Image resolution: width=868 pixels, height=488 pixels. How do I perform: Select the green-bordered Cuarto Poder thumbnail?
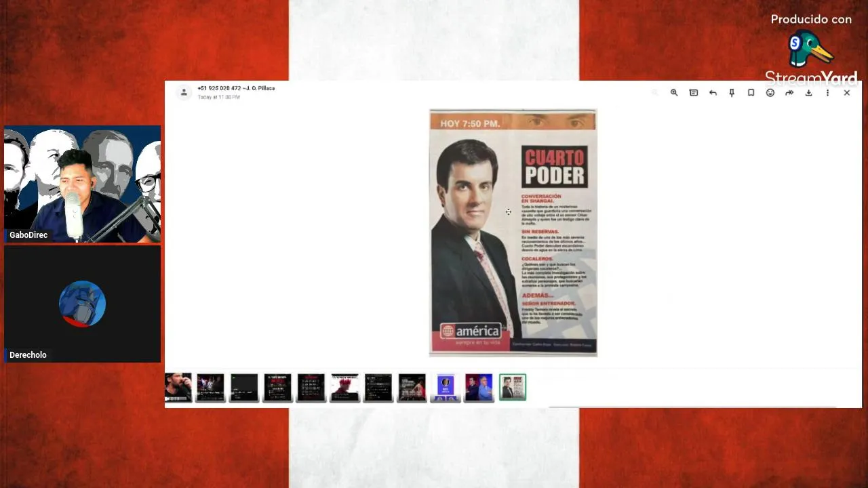[513, 388]
